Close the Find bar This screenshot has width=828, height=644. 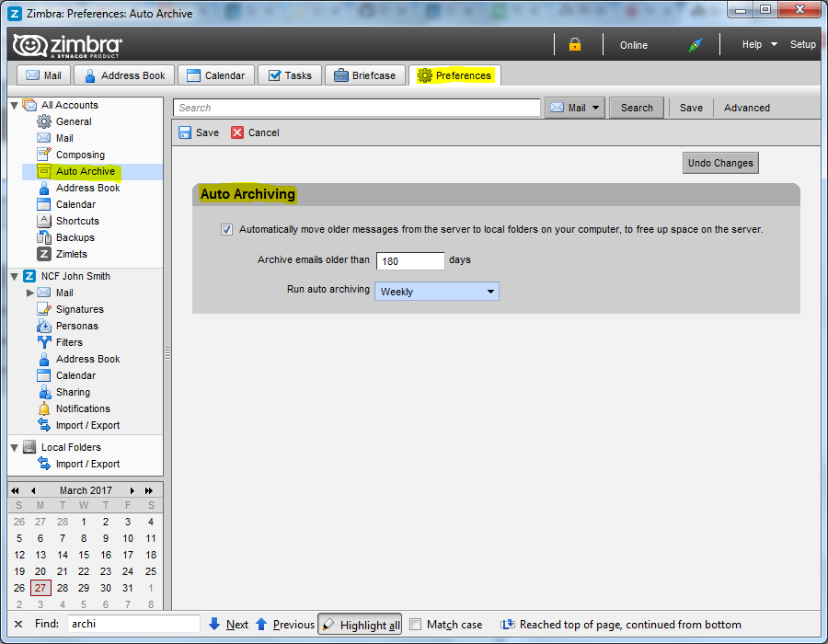point(18,624)
